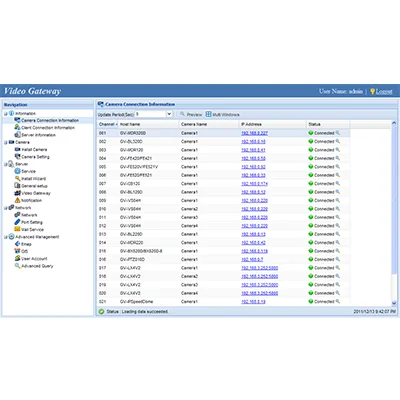The height and width of the screenshot is (400, 400).
Task: Click the green status icon in bottom bar
Action: [x=101, y=311]
